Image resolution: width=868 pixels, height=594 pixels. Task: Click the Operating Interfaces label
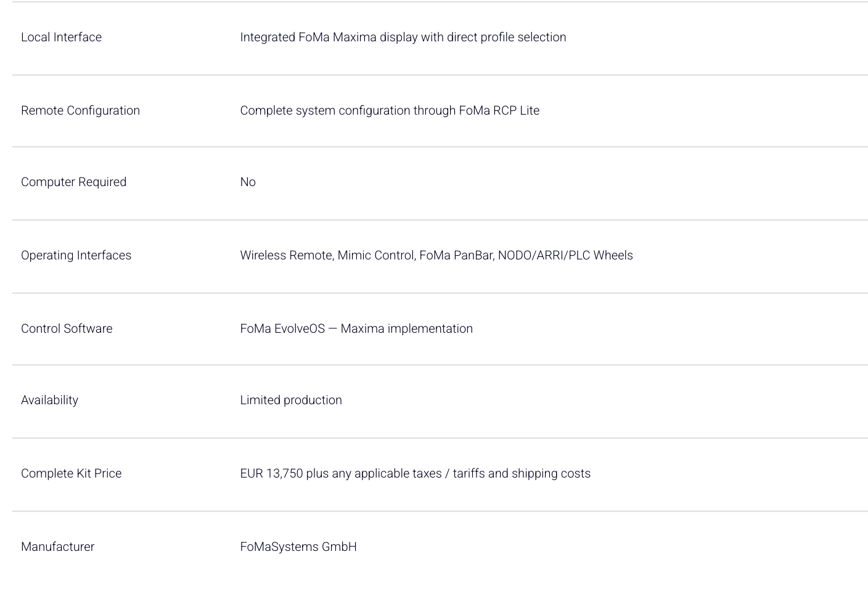76,255
